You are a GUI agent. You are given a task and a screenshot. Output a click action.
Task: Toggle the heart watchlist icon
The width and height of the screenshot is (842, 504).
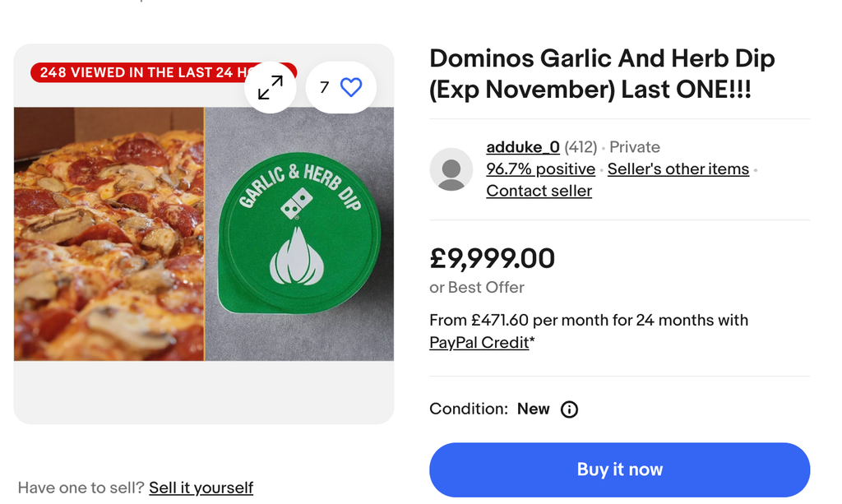coord(351,87)
